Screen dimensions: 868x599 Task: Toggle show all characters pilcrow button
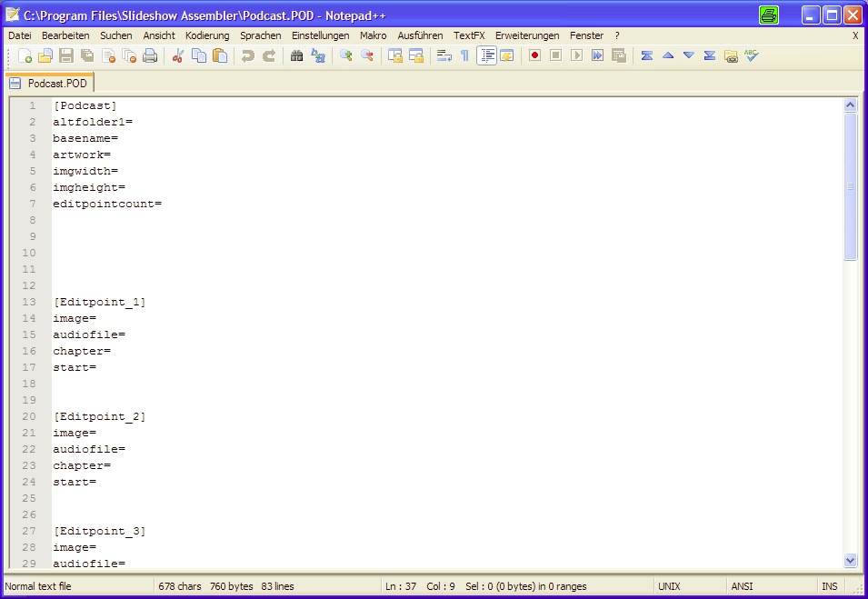pos(465,56)
